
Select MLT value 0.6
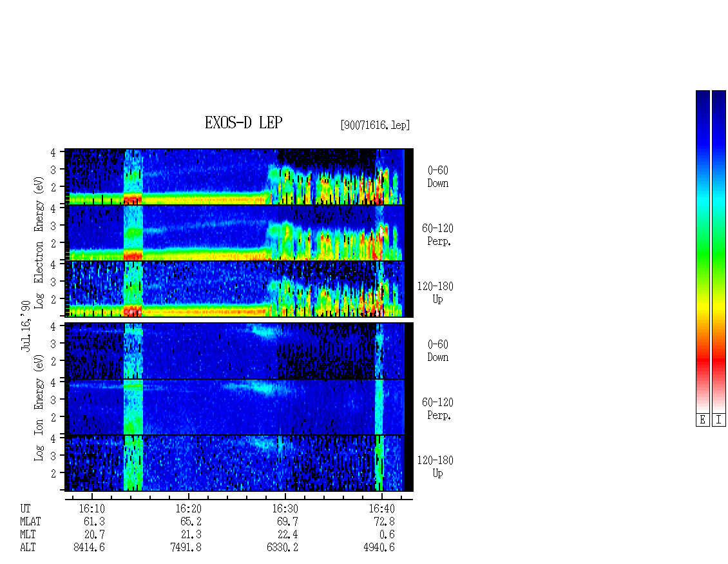click(387, 535)
